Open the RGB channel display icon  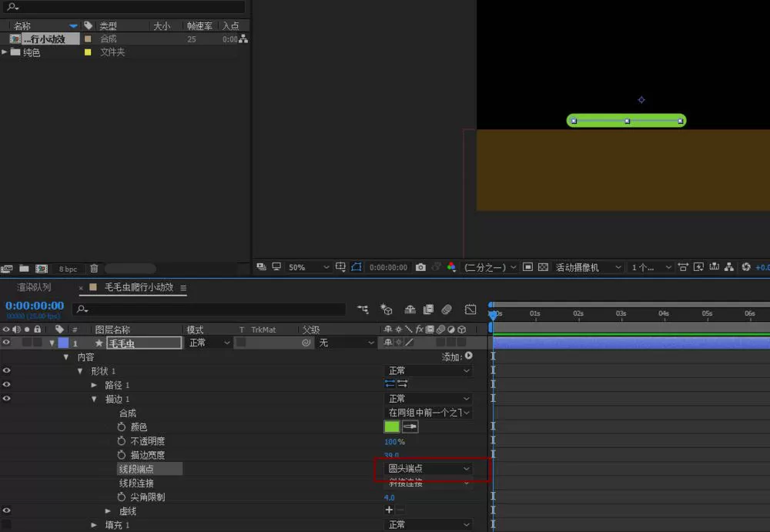tap(451, 266)
